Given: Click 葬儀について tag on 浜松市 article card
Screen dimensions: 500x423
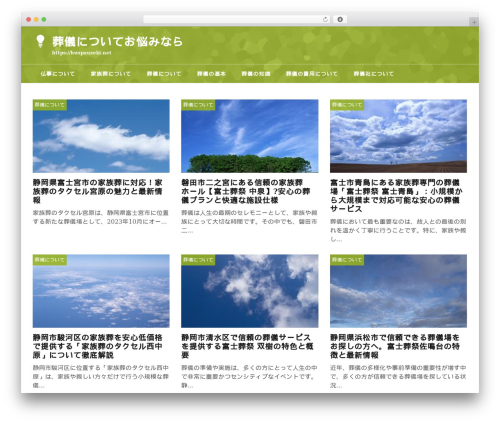Looking at the screenshot, I should (x=347, y=260).
